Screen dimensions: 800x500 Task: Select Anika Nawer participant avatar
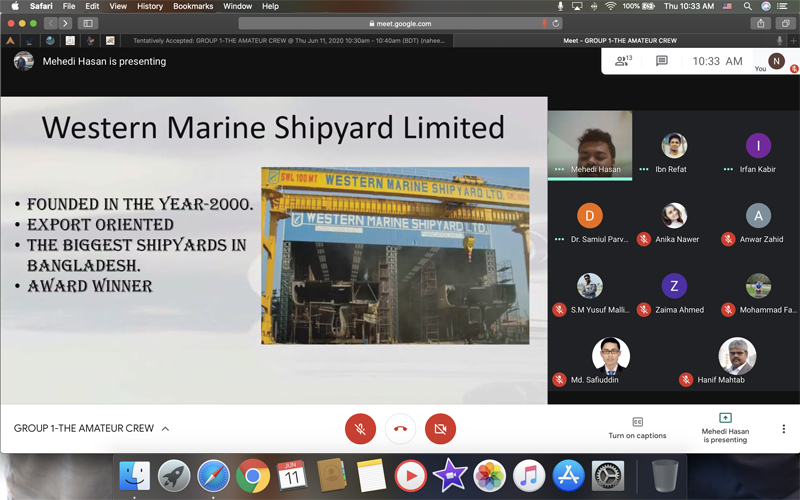(x=674, y=216)
